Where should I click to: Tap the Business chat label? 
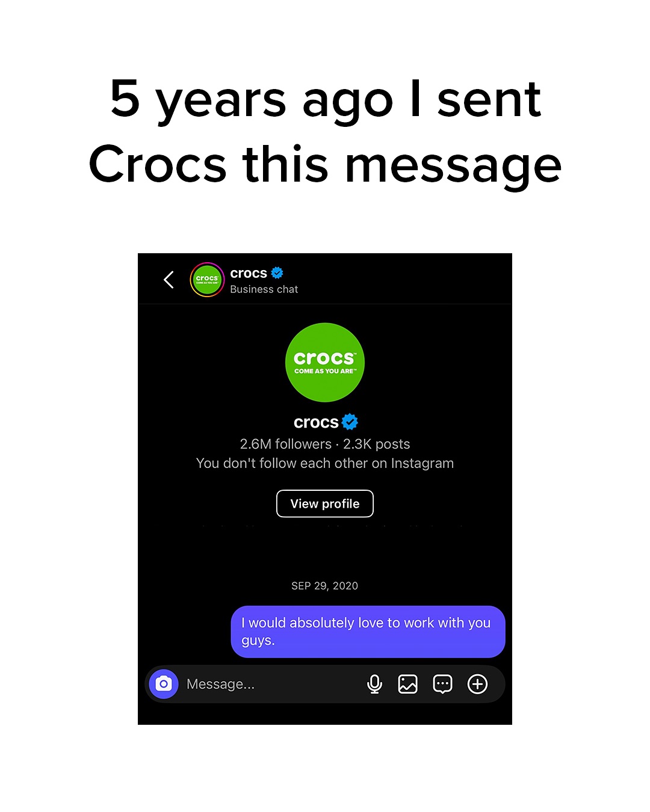[x=264, y=289]
